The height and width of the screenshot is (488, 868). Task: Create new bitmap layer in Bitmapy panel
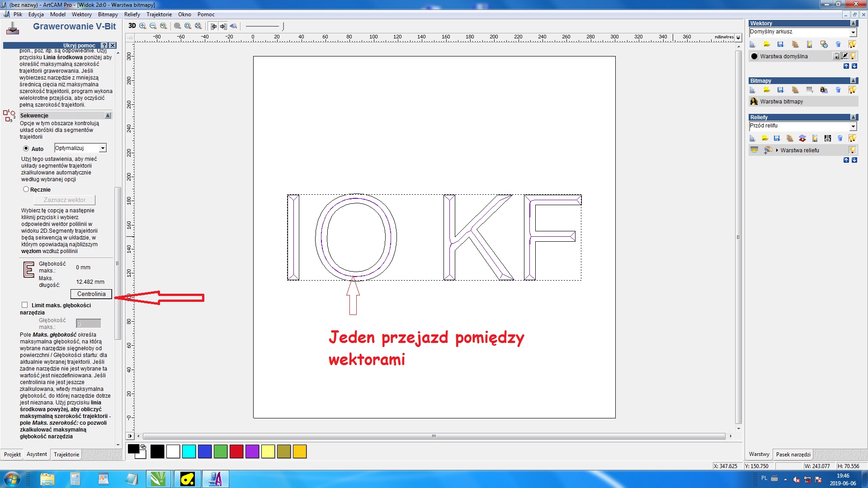coord(753,90)
